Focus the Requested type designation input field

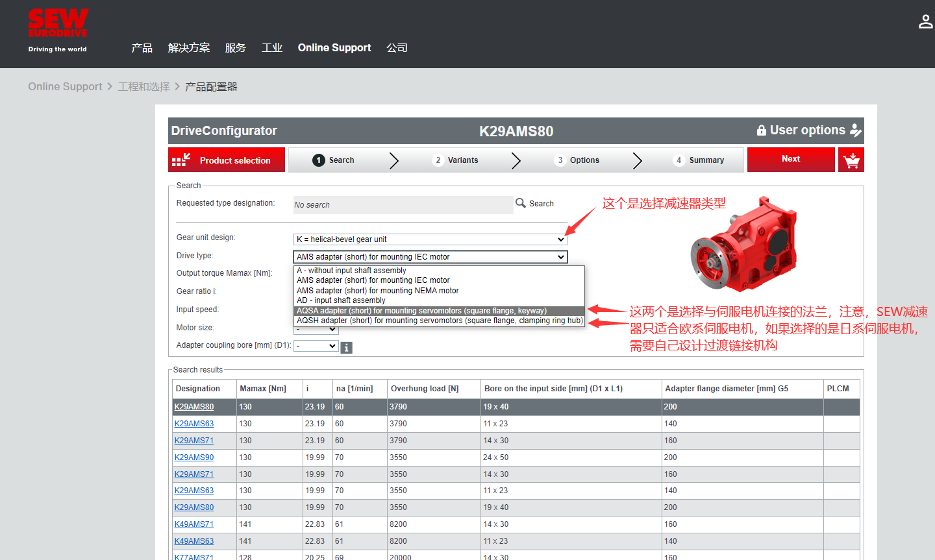click(403, 204)
